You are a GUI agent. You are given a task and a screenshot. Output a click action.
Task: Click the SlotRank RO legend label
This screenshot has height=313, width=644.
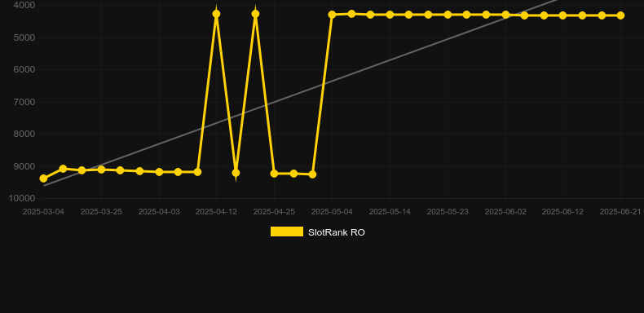point(337,232)
